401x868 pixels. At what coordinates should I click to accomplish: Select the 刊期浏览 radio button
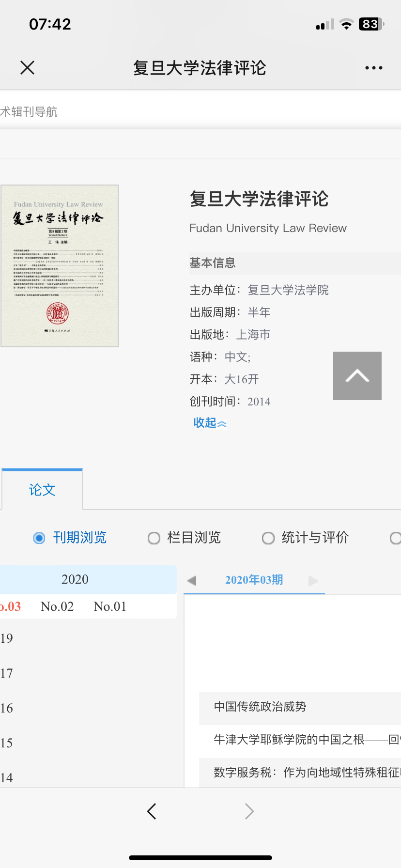[39, 538]
